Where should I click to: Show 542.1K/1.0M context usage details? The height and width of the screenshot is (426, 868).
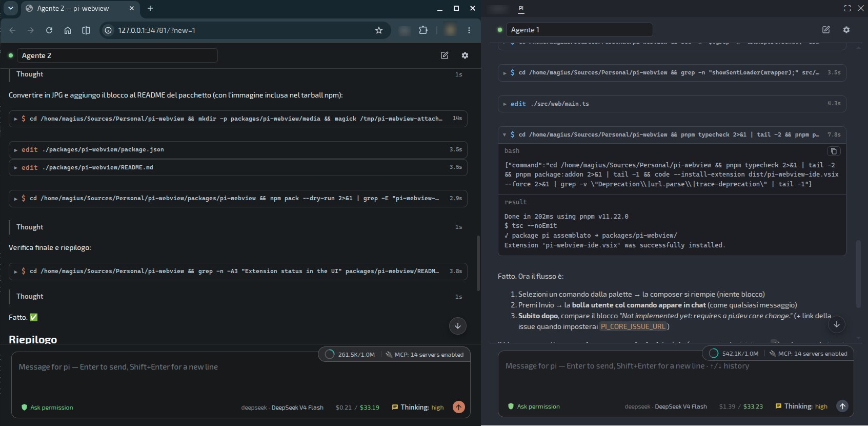pyautogui.click(x=734, y=354)
